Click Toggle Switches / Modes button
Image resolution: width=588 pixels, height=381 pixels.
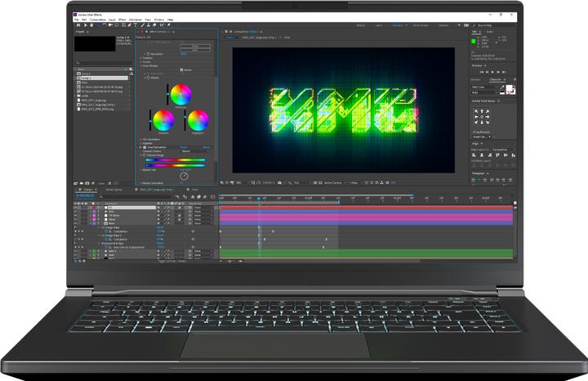click(x=171, y=261)
